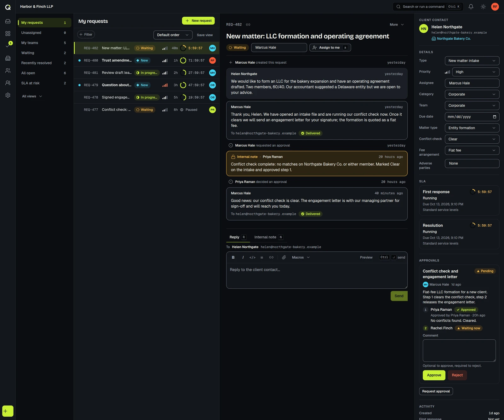Click the Due date input field
This screenshot has width=504, height=420.
pyautogui.click(x=472, y=117)
